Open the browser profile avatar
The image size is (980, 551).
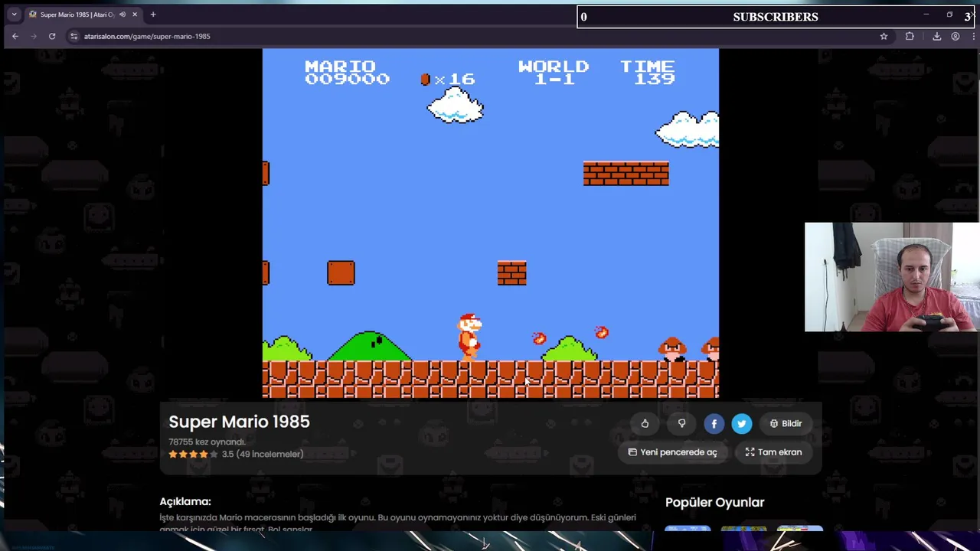click(x=955, y=36)
